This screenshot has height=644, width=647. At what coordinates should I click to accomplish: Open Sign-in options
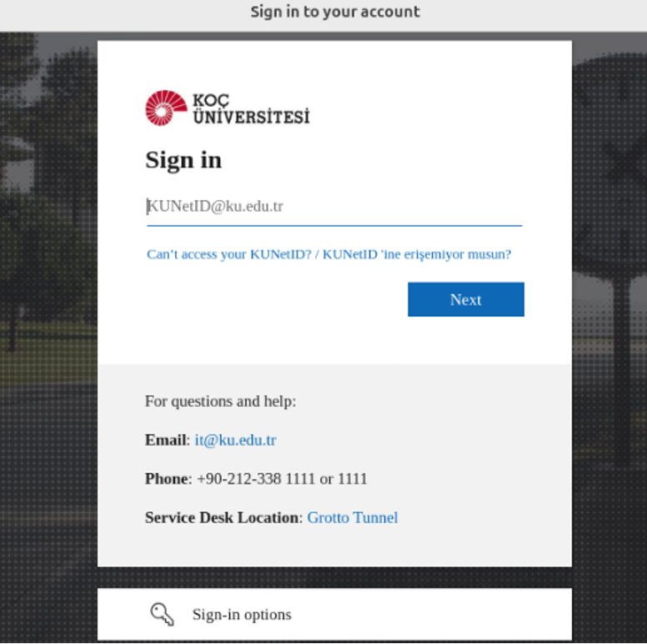(x=334, y=614)
